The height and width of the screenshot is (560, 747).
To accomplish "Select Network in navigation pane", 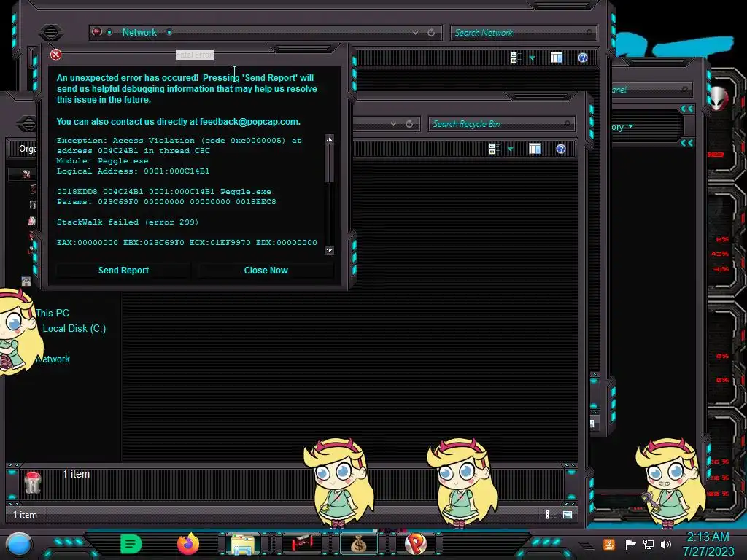I will (53, 359).
